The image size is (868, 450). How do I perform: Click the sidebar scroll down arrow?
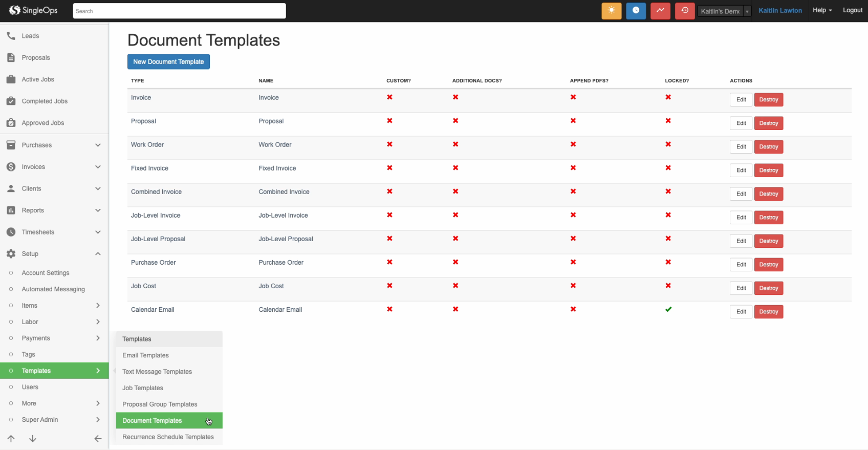[x=33, y=439]
